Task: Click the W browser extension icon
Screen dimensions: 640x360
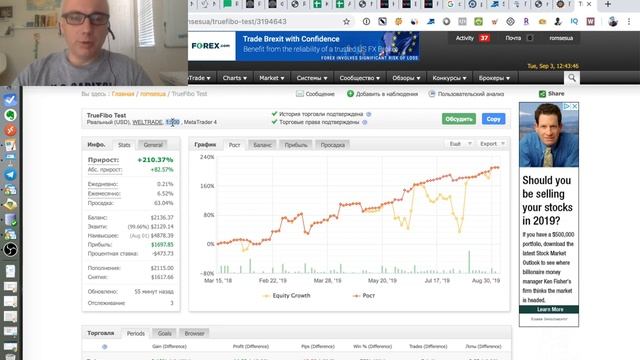Action: (591, 22)
